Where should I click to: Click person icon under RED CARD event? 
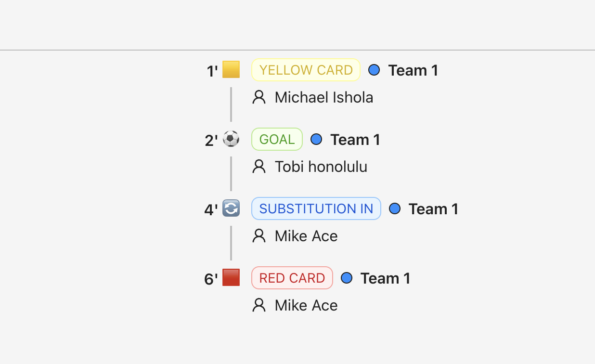tap(259, 305)
